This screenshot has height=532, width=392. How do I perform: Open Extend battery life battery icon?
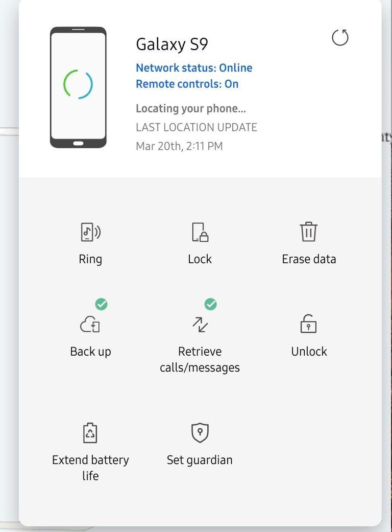tap(90, 432)
